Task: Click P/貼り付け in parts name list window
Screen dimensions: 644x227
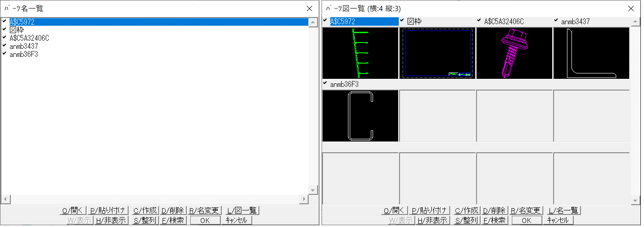Action: 107,210
